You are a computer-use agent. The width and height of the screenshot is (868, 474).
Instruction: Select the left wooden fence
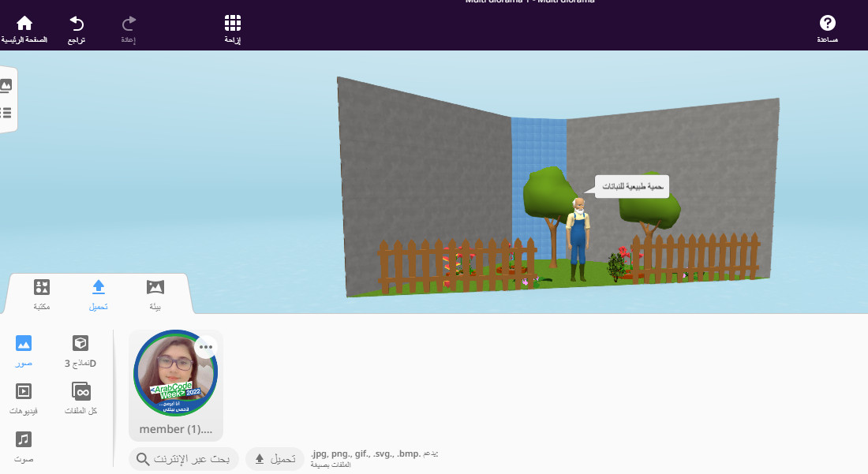click(457, 266)
